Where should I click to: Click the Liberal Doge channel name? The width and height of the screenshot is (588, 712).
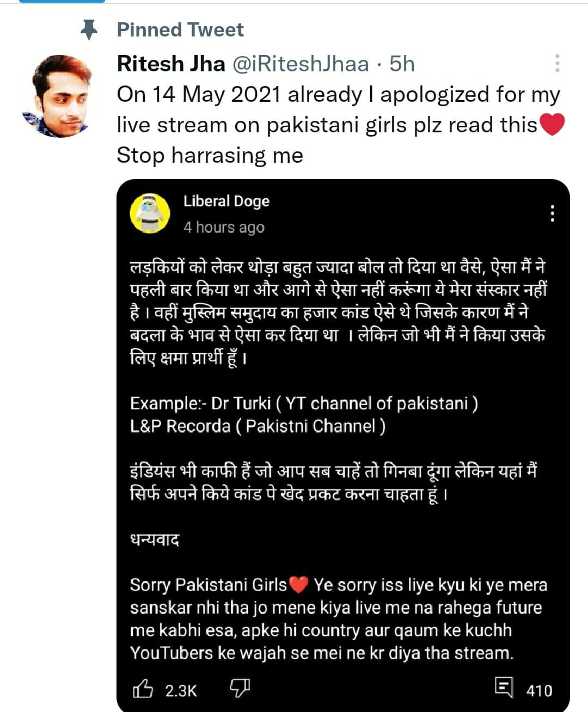(x=226, y=201)
